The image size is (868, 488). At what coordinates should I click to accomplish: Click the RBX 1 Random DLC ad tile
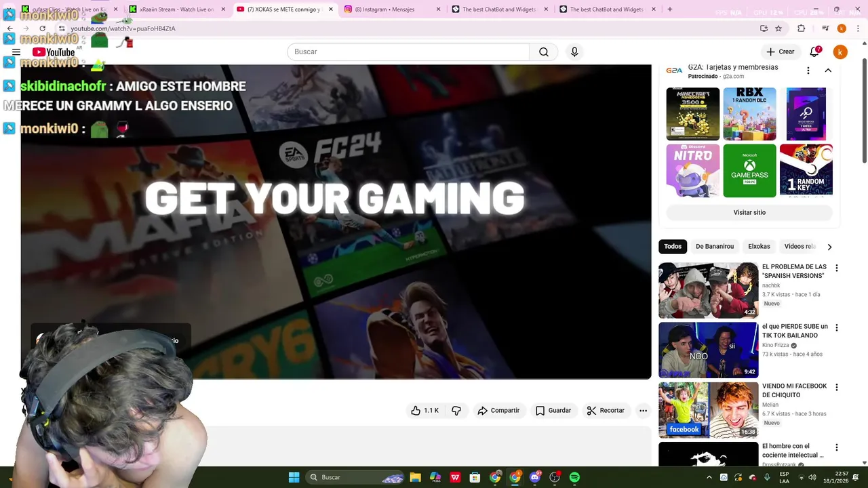click(x=749, y=114)
